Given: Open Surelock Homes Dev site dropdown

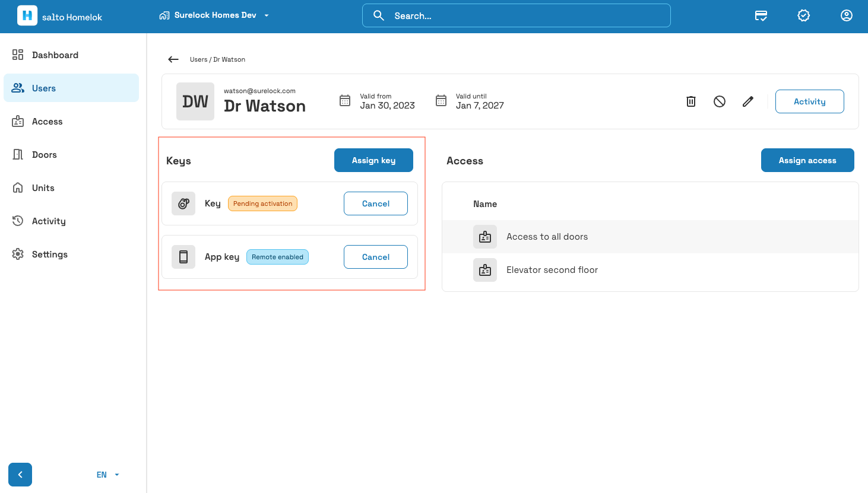Looking at the screenshot, I should click(214, 15).
